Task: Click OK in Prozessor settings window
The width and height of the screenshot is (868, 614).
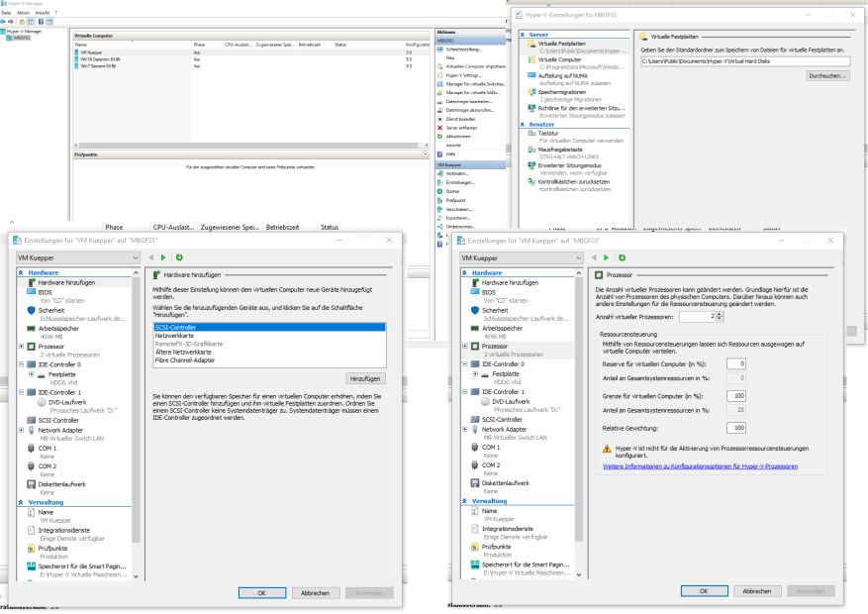Action: (704, 591)
